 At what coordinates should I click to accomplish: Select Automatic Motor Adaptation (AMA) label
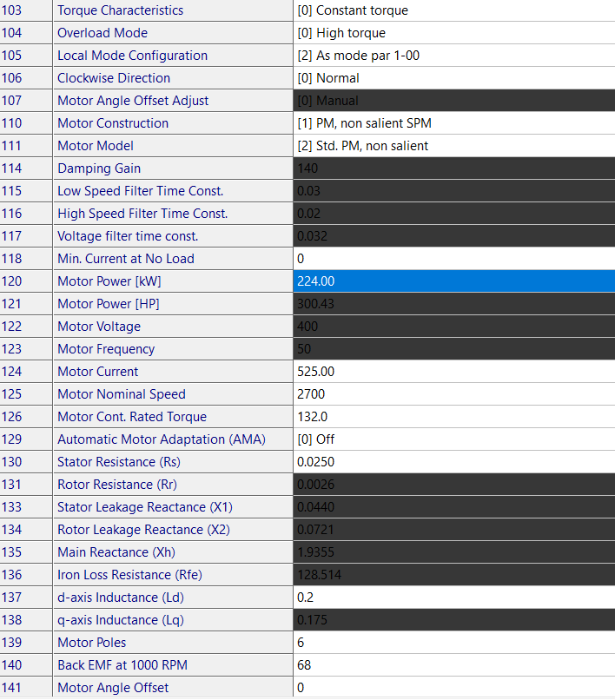[x=162, y=439]
